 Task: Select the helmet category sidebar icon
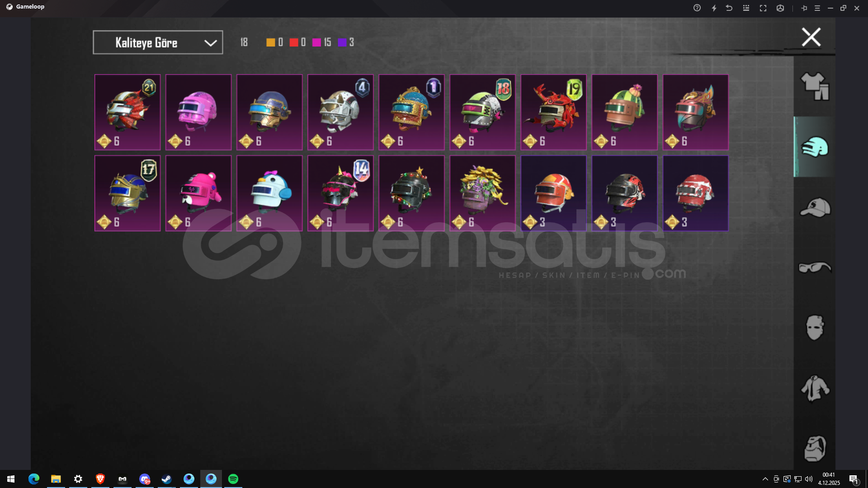pyautogui.click(x=815, y=147)
